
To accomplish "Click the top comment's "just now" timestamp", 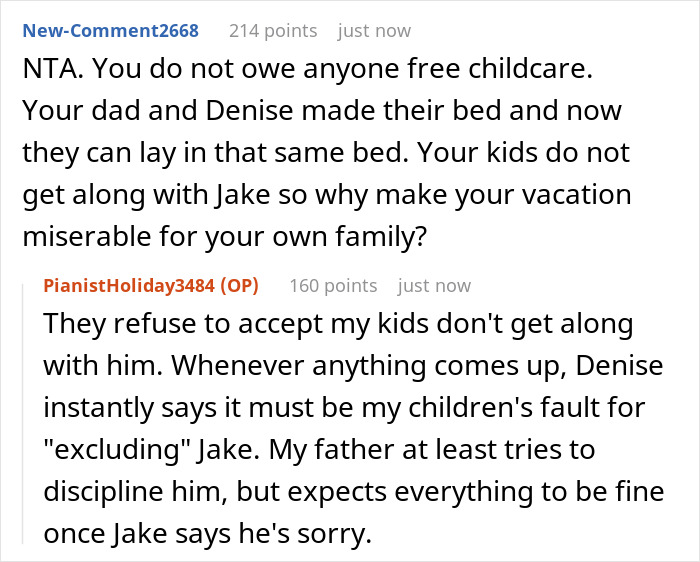I will click(374, 31).
